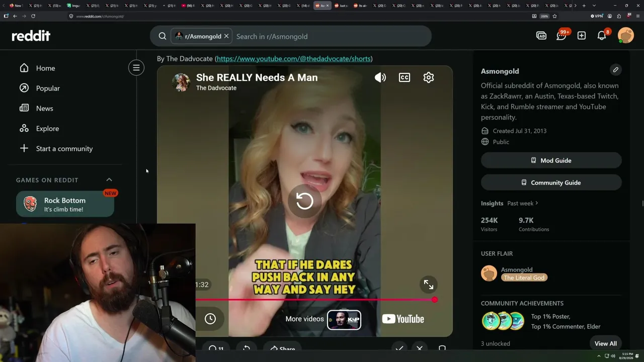Open the tab list dropdown arrow
Screen dimensions: 644x362
(595, 6)
